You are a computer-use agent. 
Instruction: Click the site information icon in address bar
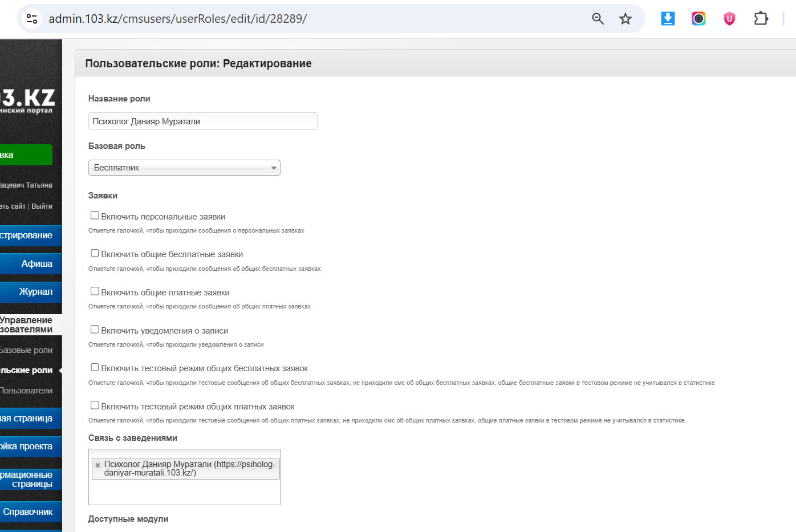[x=32, y=19]
